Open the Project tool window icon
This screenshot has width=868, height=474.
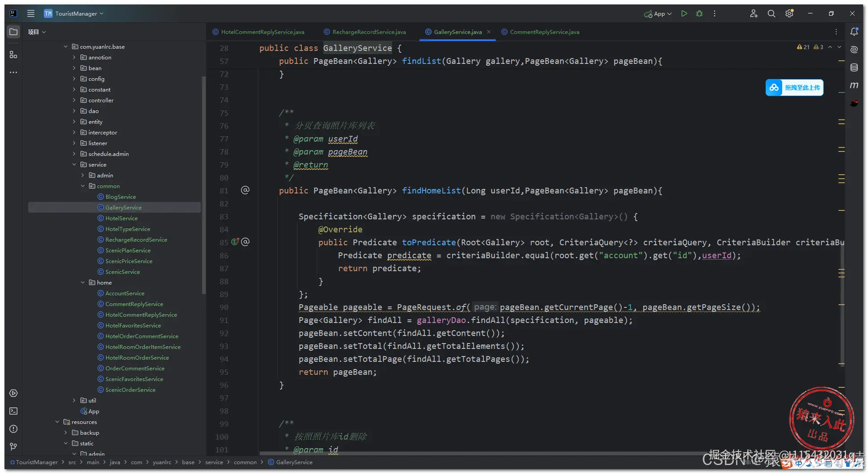tap(13, 32)
